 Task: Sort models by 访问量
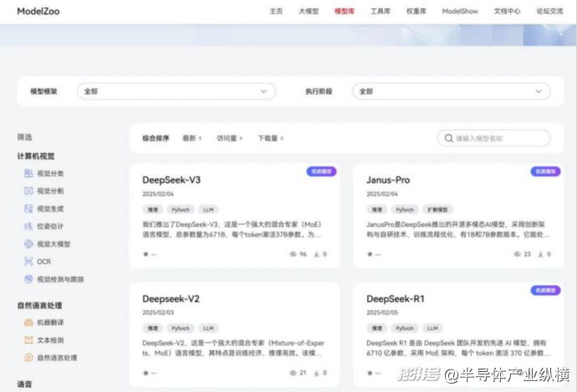click(x=228, y=139)
